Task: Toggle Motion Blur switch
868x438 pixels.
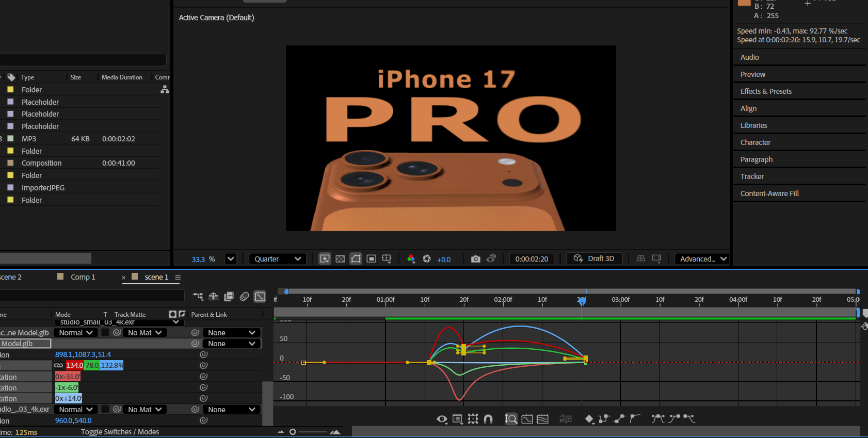Action: (x=245, y=296)
